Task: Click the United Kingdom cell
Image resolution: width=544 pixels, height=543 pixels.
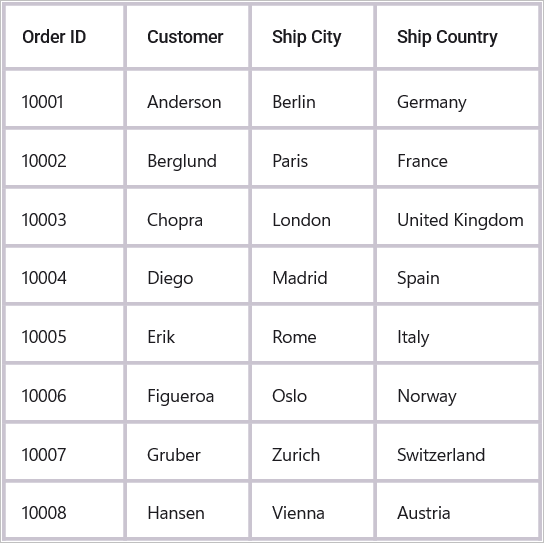Action: [458, 217]
